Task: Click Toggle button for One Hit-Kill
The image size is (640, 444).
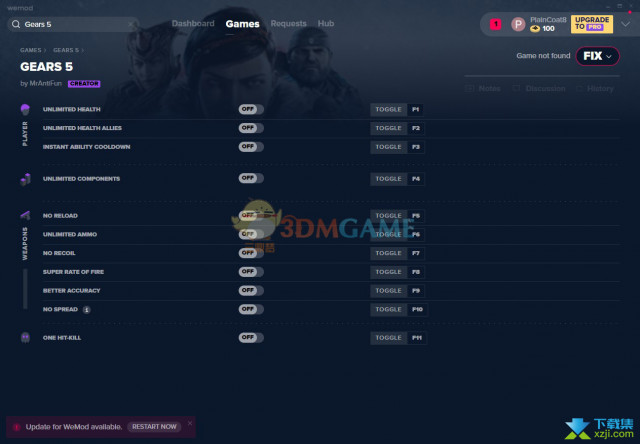Action: click(x=388, y=338)
